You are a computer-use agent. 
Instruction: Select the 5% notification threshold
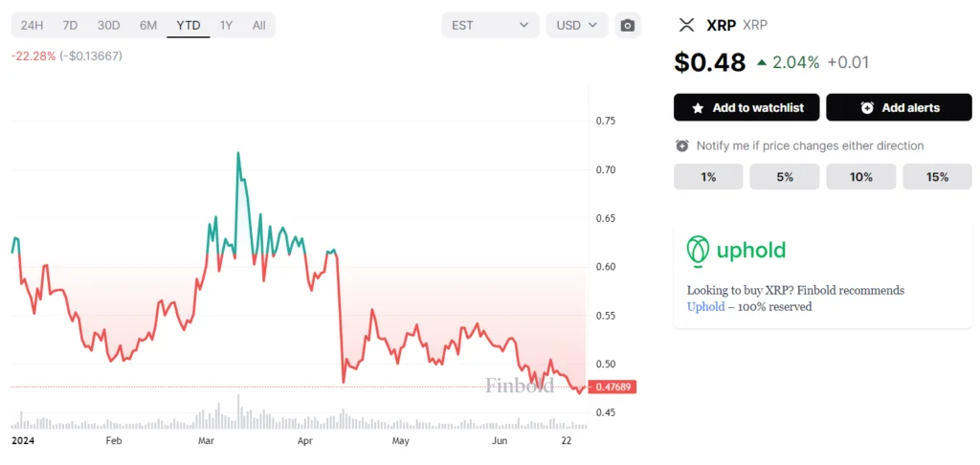point(785,177)
